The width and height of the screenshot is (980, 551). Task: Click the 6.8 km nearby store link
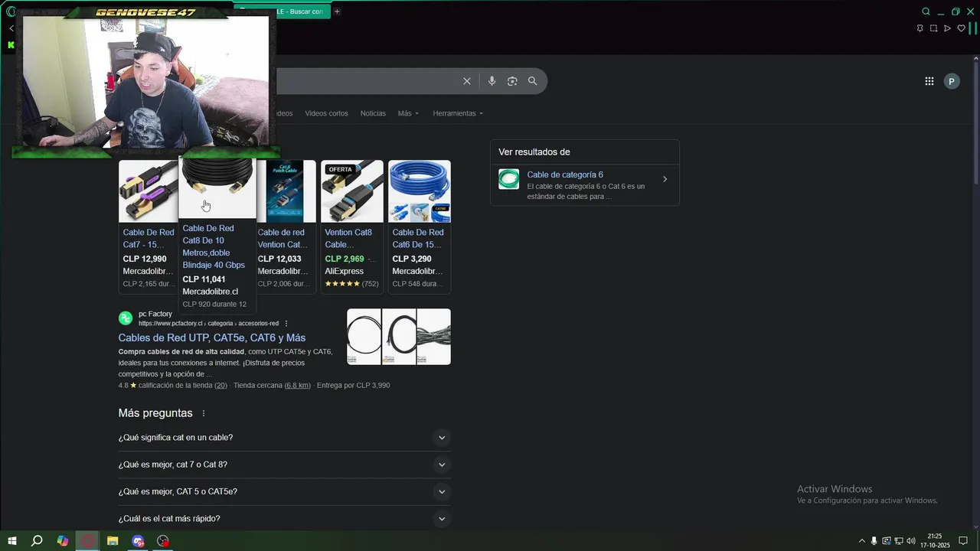click(x=297, y=385)
